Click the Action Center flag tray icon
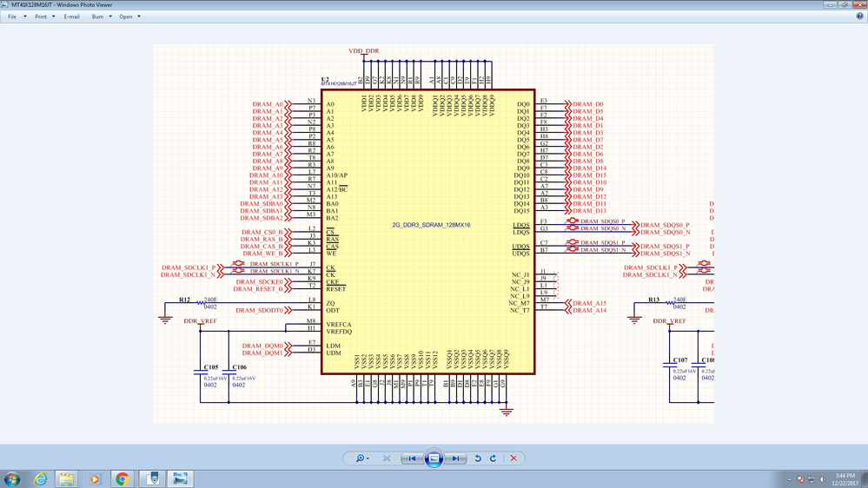This screenshot has width=868, height=488. coord(800,479)
